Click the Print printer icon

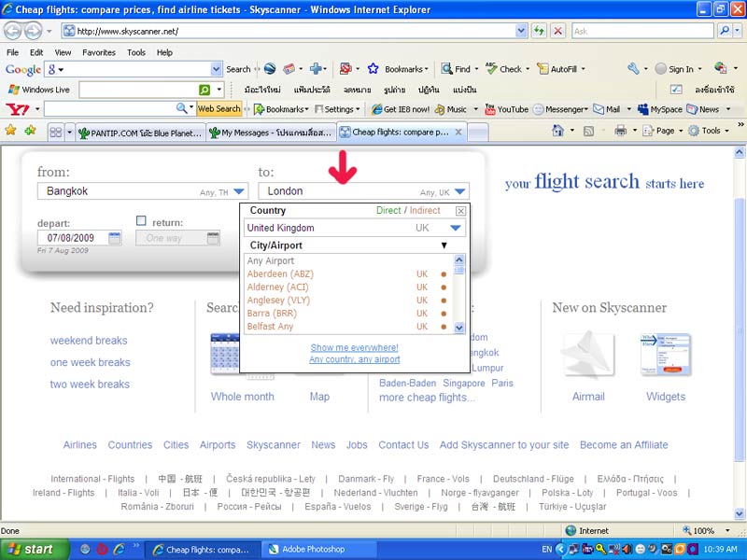click(620, 130)
